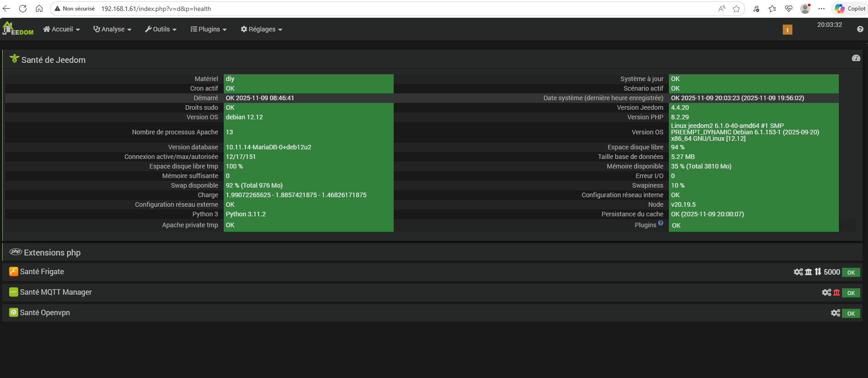The width and height of the screenshot is (868, 378).
Task: Click the Santé de Jeedom bee icon
Action: (x=15, y=59)
